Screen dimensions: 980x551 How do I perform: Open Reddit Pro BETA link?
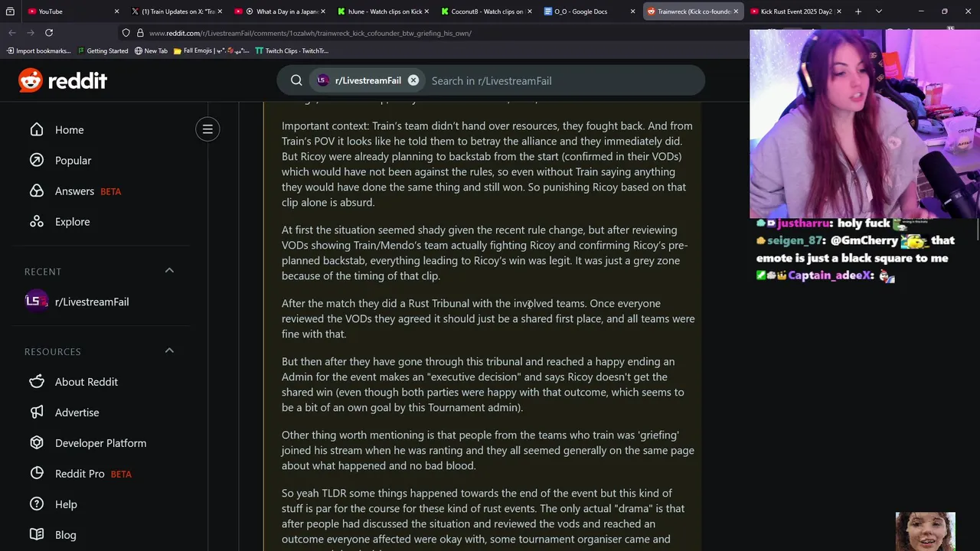(93, 474)
